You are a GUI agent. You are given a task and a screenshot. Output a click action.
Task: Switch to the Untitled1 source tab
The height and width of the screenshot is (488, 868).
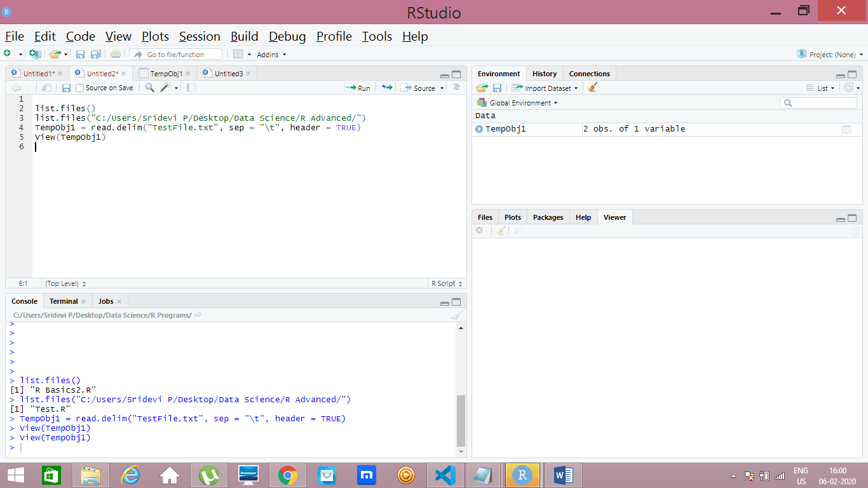point(39,74)
